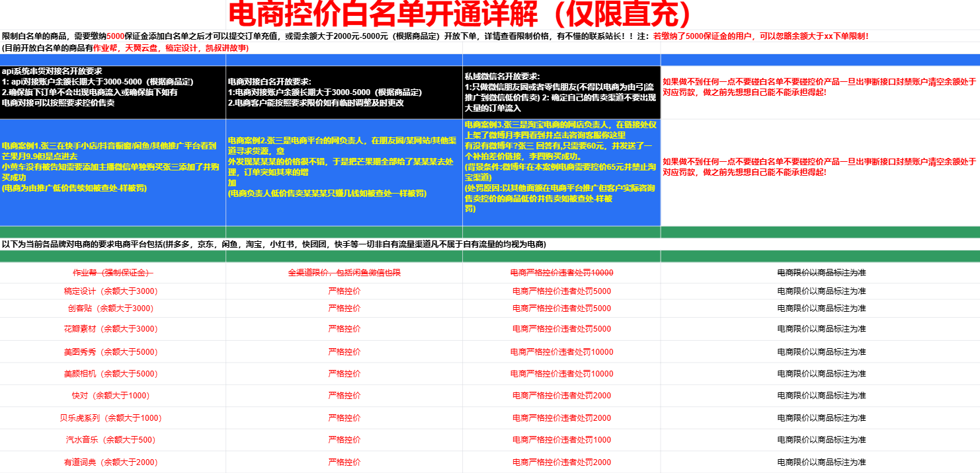Viewport: 980px width, 473px height.
Task: Click the 美图秀秀（余额大于5000）cell
Action: pos(111,352)
